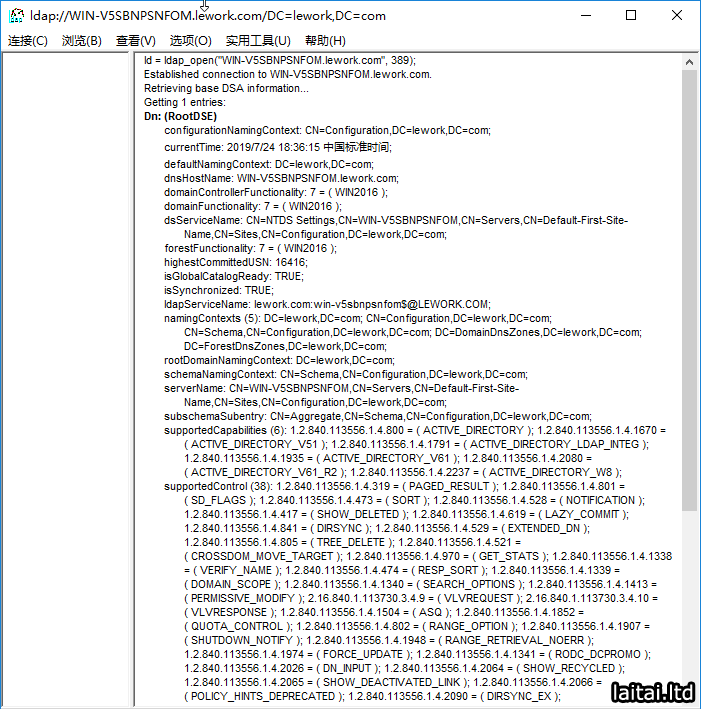Click the "Dn: (RootDSE)" line
Screen dimensions: 701x709
click(x=180, y=116)
